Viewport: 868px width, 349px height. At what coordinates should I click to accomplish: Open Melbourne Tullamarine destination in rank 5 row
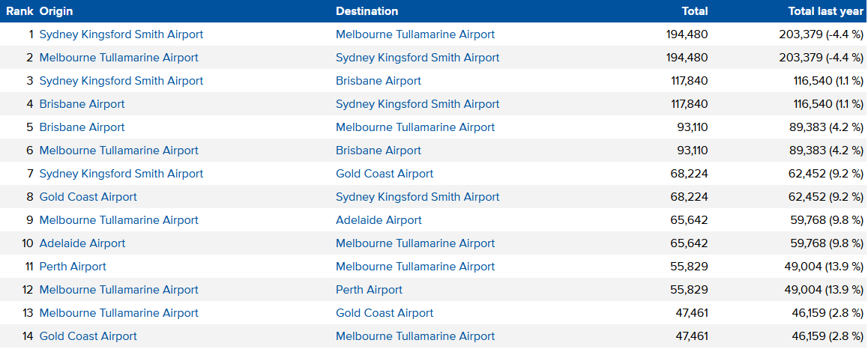pos(415,127)
